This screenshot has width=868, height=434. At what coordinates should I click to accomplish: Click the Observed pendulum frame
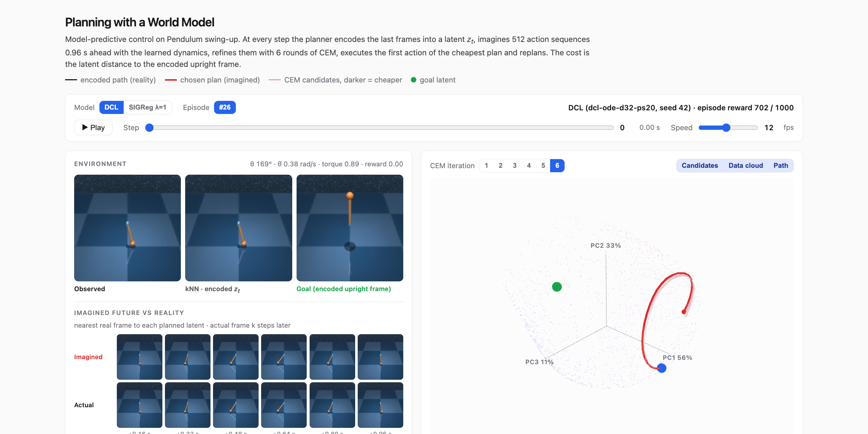point(127,228)
